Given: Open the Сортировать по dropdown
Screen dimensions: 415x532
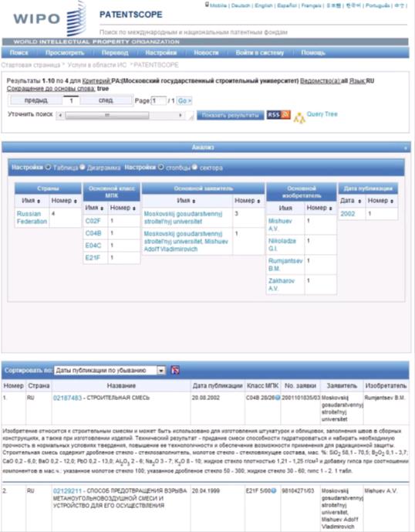Looking at the screenshot, I should point(110,370).
